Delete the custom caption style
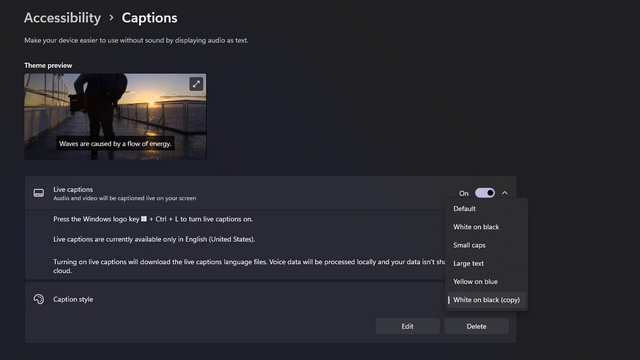Image resolution: width=640 pixels, height=360 pixels. 476,326
